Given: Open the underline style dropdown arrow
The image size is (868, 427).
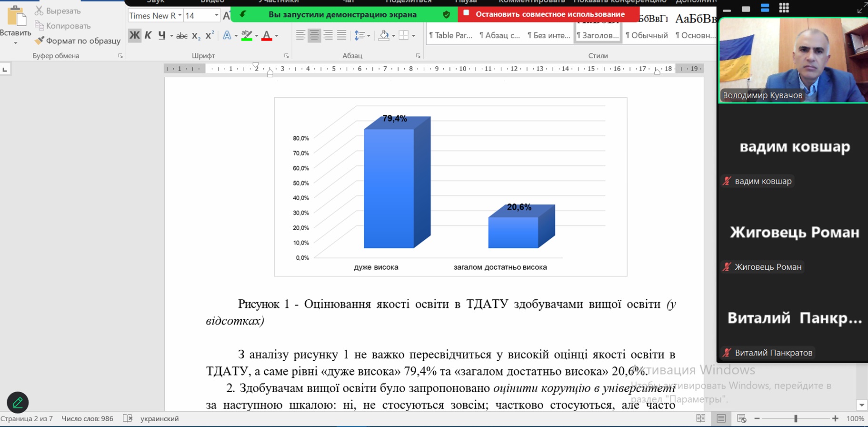Looking at the screenshot, I should [171, 36].
